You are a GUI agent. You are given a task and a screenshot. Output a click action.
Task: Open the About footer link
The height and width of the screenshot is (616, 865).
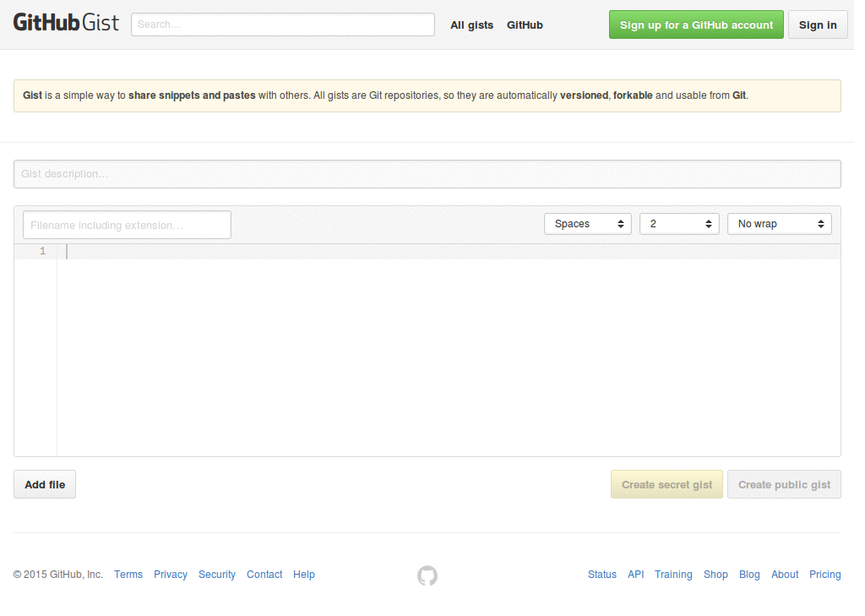click(785, 574)
